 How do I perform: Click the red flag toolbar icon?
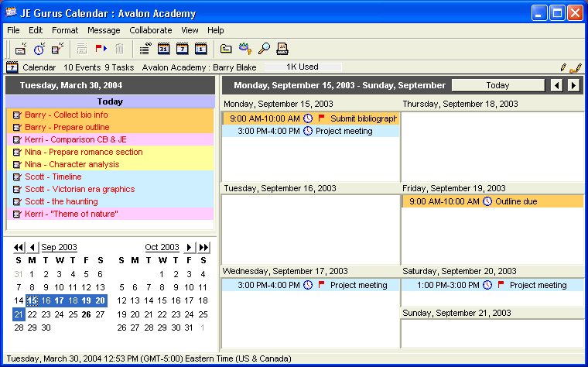pos(101,49)
